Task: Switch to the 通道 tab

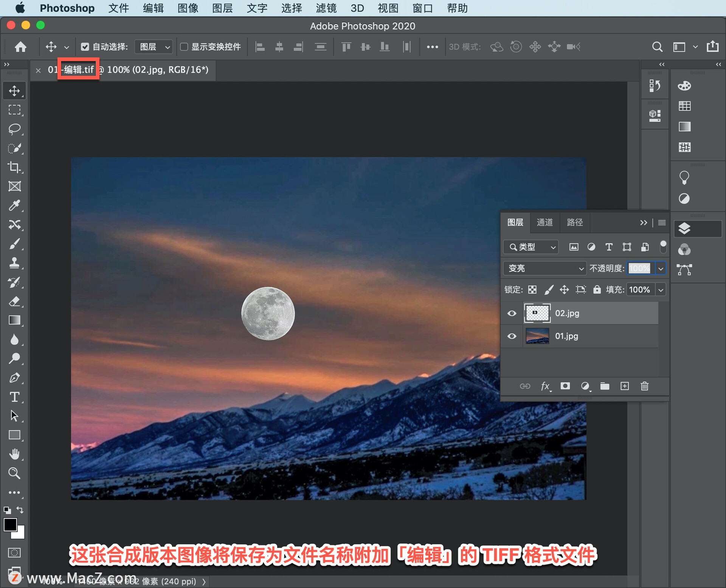Action: [x=545, y=222]
